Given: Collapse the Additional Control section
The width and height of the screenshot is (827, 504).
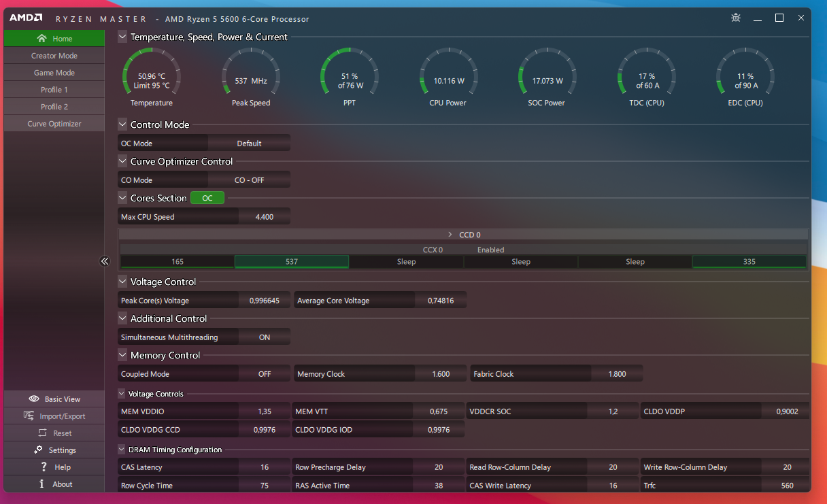Looking at the screenshot, I should click(122, 318).
